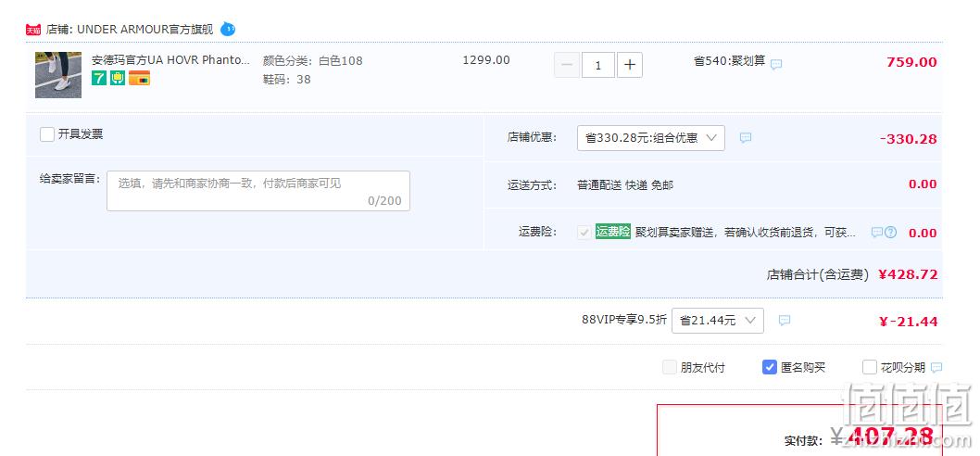Click the 店铺合计(含运费) label
Viewport: 980px width, 456px height.
[x=818, y=274]
